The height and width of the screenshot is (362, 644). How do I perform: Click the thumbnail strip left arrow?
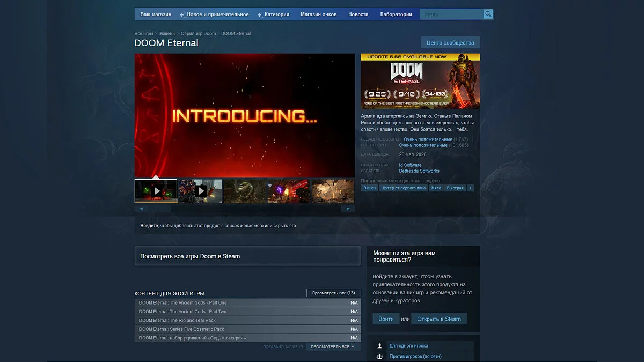pos(141,209)
